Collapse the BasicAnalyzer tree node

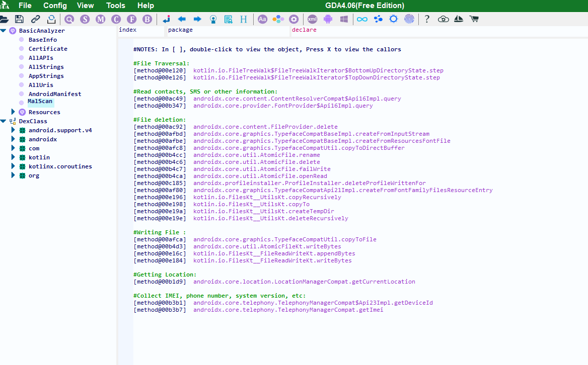click(4, 31)
